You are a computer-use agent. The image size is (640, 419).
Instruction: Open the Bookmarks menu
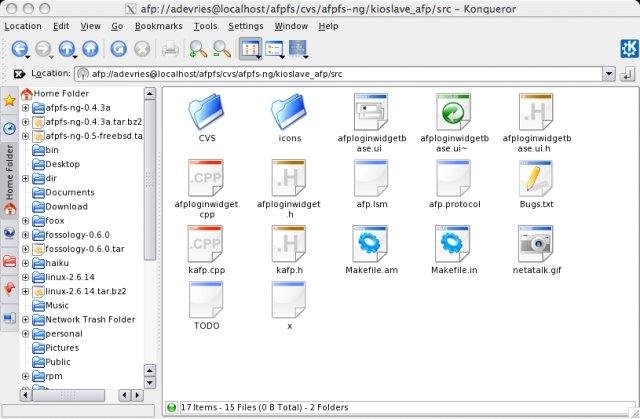pos(158,26)
